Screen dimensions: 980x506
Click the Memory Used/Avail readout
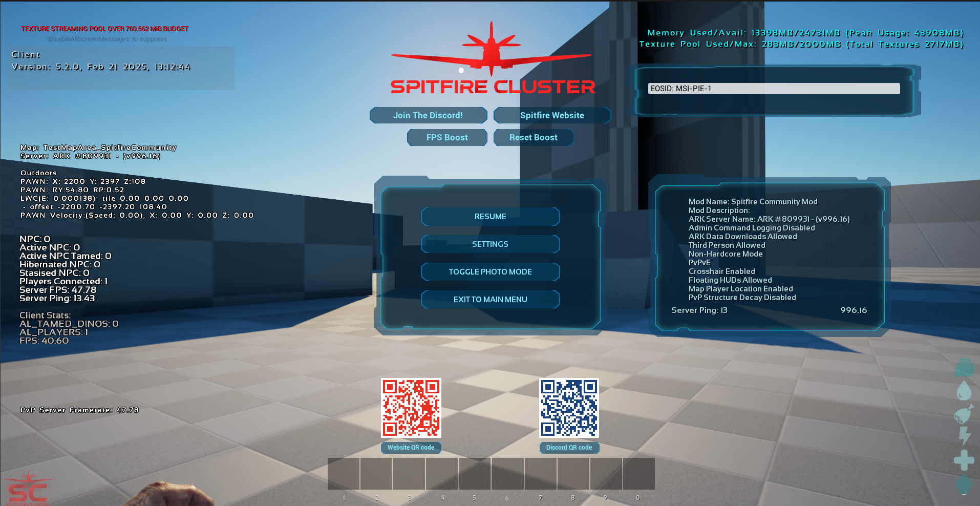pos(805,33)
